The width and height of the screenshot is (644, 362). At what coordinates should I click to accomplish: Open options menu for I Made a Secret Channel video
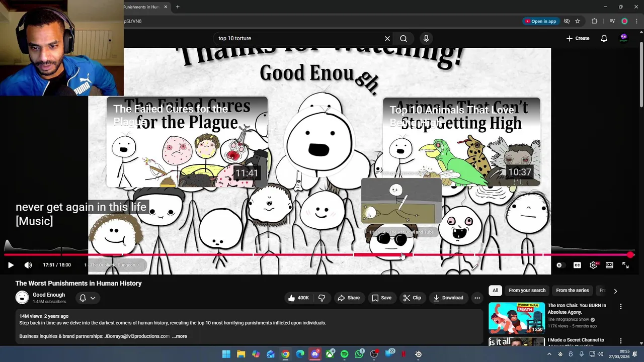[620, 341]
